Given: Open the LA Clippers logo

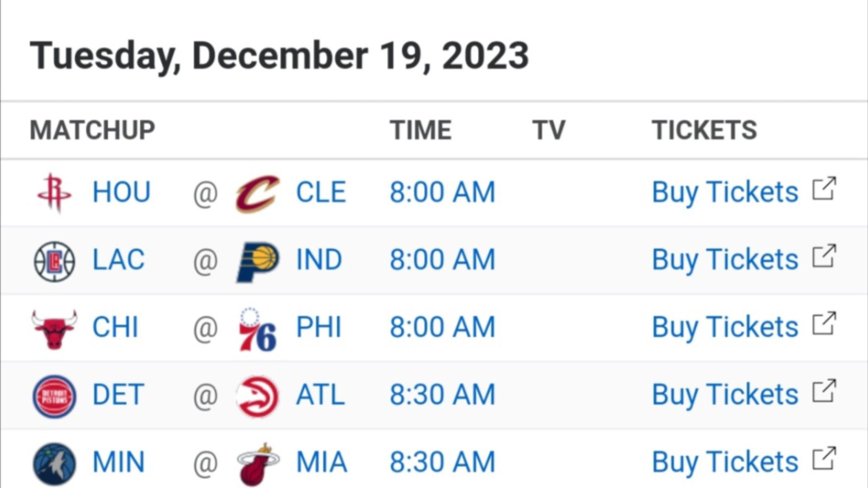Looking at the screenshot, I should click(54, 261).
